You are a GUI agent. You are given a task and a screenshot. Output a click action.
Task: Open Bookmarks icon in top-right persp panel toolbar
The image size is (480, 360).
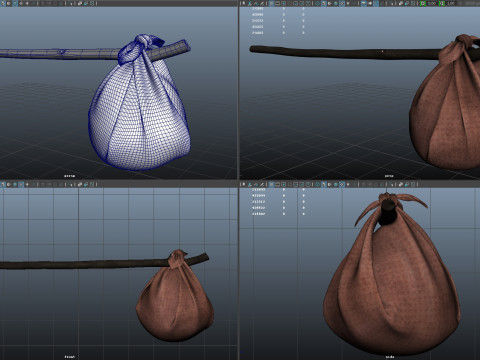(x=262, y=3)
